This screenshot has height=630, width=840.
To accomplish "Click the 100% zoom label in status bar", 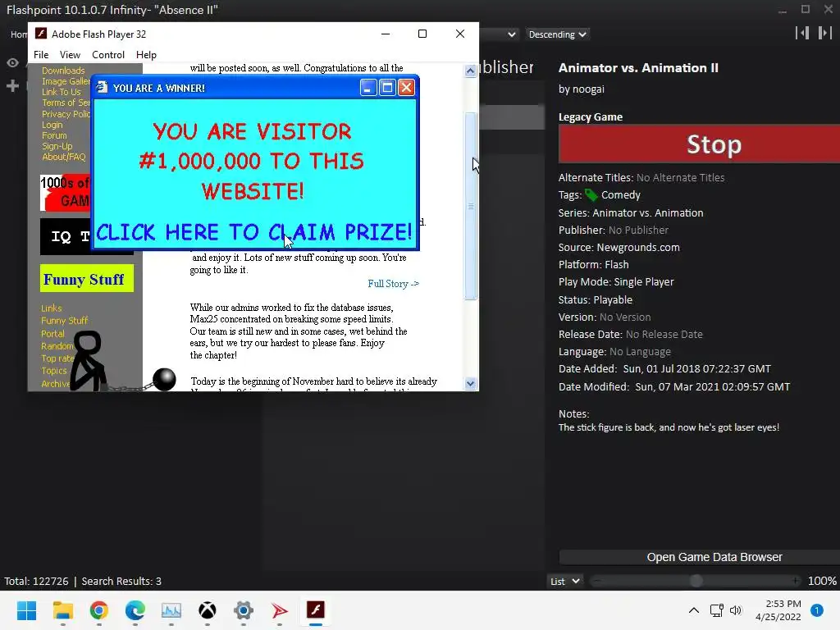I will coord(822,582).
